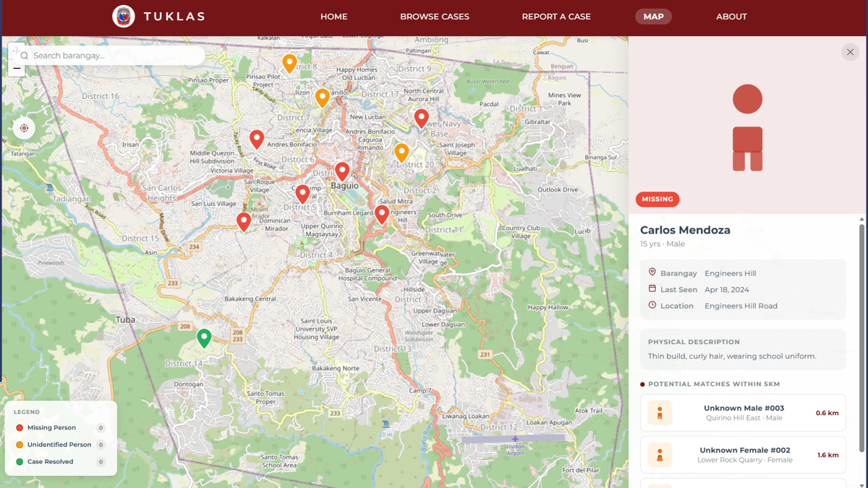Viewport: 868px width, 488px height.
Task: Click the Missing Person count badge
Action: click(x=101, y=428)
